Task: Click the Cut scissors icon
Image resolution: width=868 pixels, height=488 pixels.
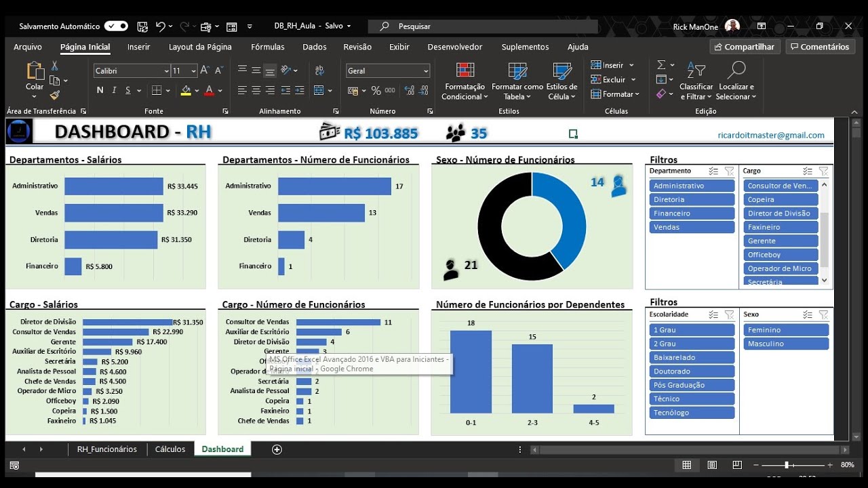Action: [x=55, y=66]
